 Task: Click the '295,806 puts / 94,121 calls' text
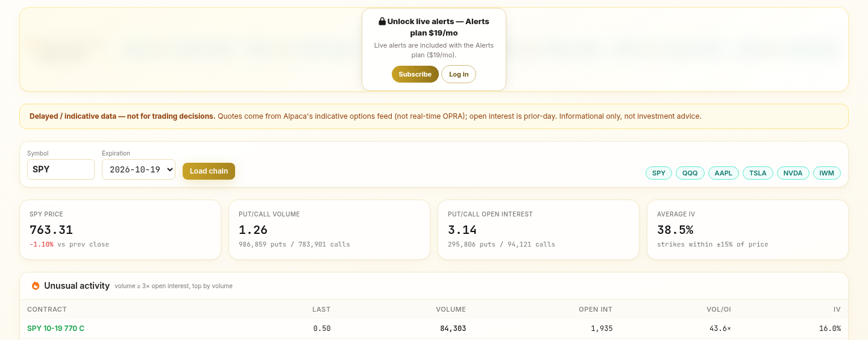coord(502,244)
